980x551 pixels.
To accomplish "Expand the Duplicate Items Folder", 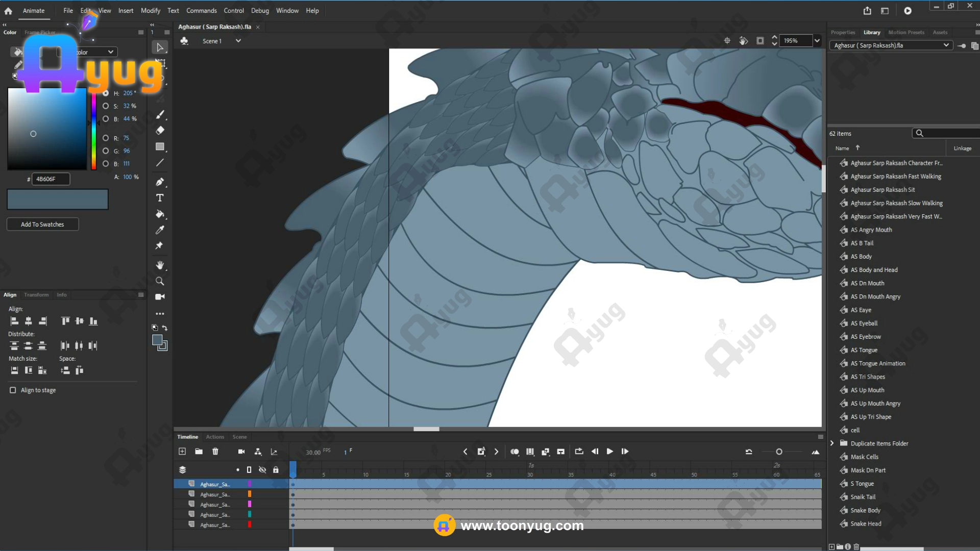I will (x=832, y=443).
